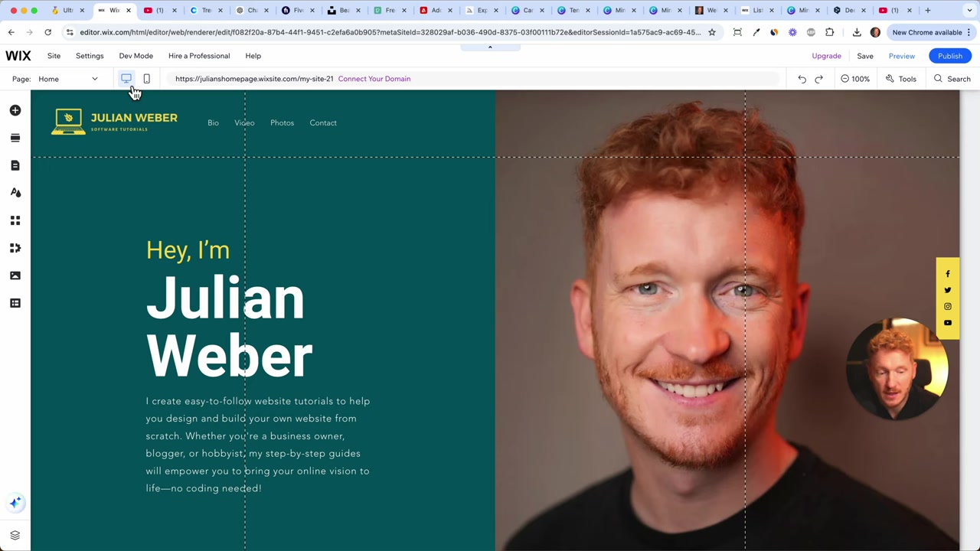This screenshot has height=551, width=980.
Task: Reload the browser page
Action: [x=47, y=32]
